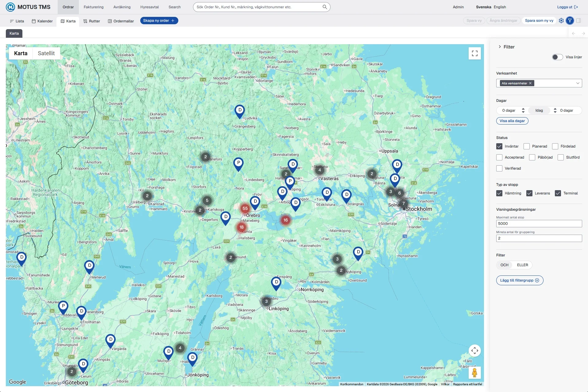Check the Accepterad status checkbox
588x392 pixels.
coord(499,157)
